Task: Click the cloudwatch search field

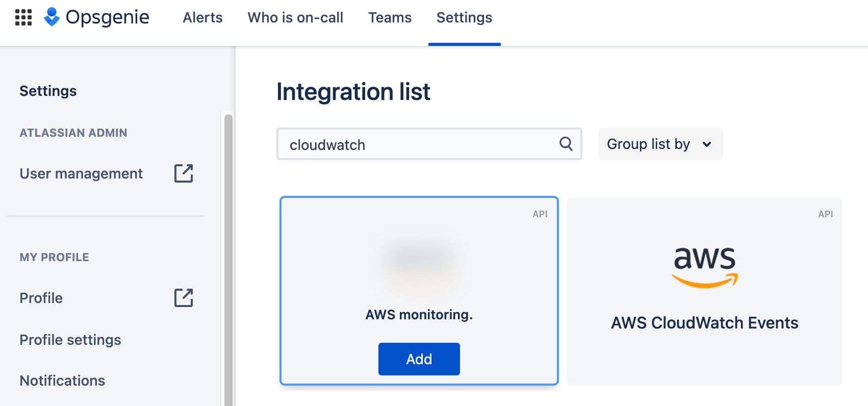Action: point(418,144)
